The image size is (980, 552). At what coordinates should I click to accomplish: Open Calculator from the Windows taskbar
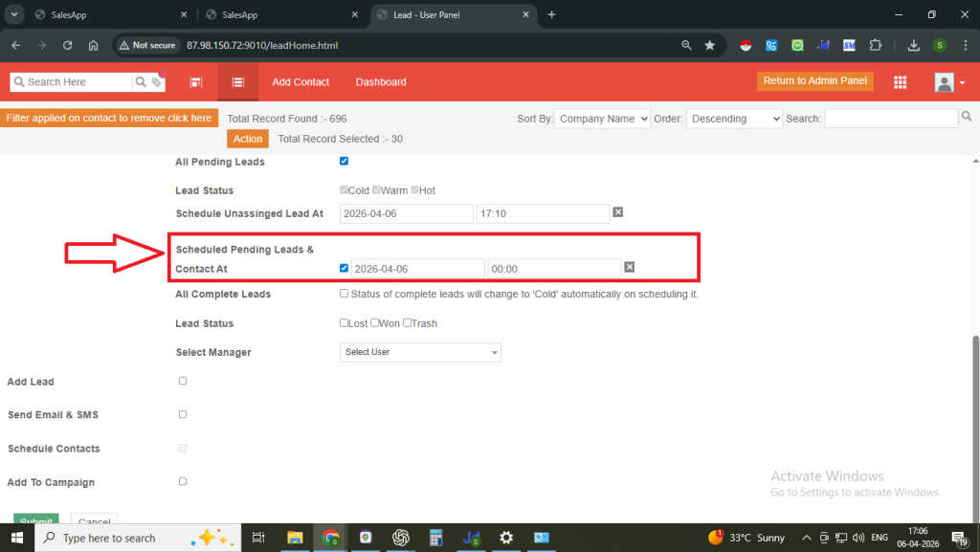pyautogui.click(x=436, y=538)
